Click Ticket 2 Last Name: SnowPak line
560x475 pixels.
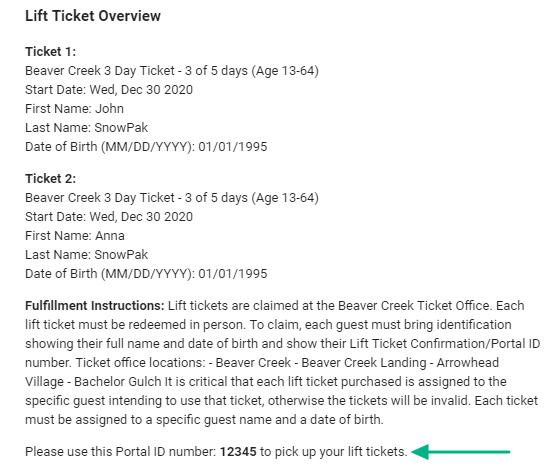click(86, 255)
